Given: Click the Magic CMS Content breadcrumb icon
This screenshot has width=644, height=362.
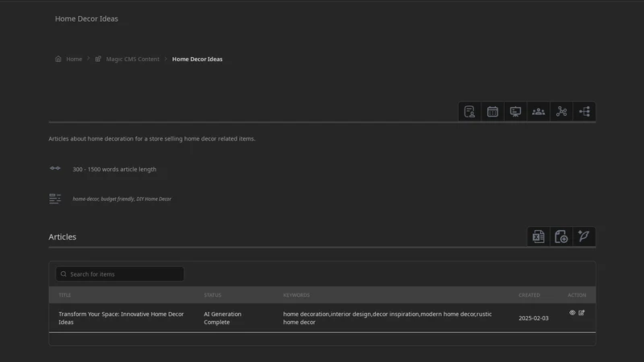Looking at the screenshot, I should [x=97, y=59].
